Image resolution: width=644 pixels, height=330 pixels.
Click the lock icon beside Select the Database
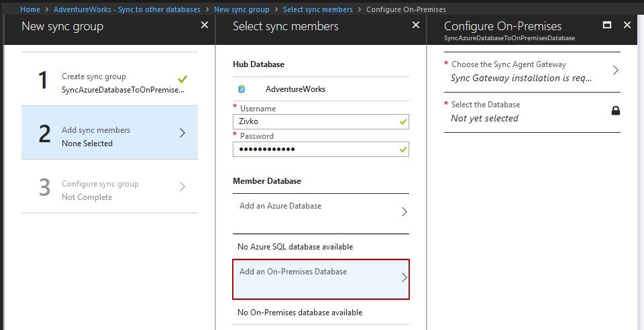coord(616,111)
